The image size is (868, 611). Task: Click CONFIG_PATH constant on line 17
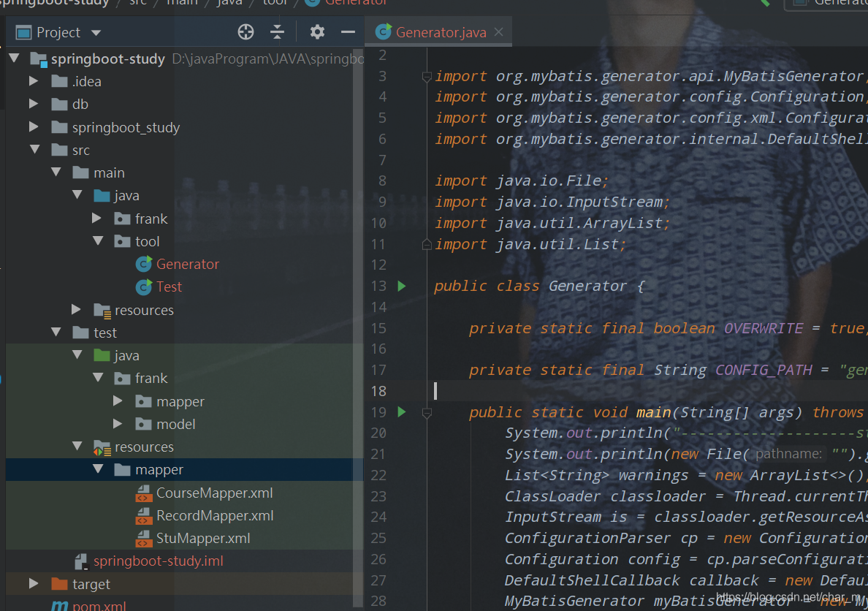click(x=764, y=370)
